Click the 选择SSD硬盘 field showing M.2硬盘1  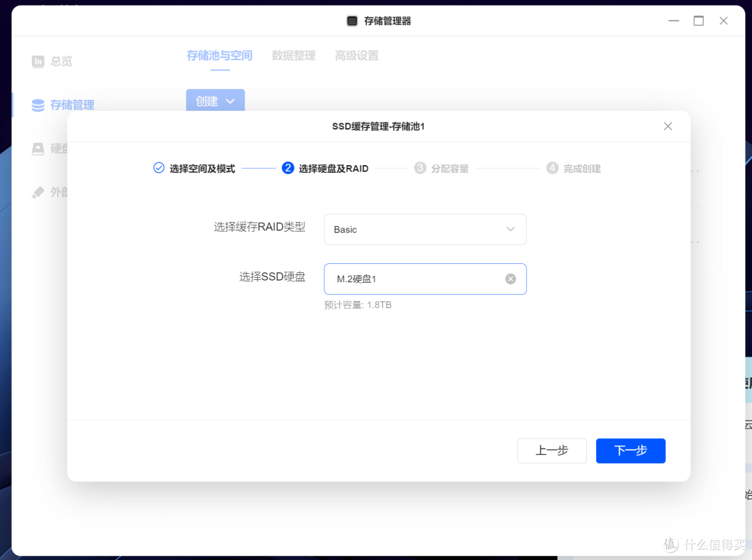pos(425,279)
